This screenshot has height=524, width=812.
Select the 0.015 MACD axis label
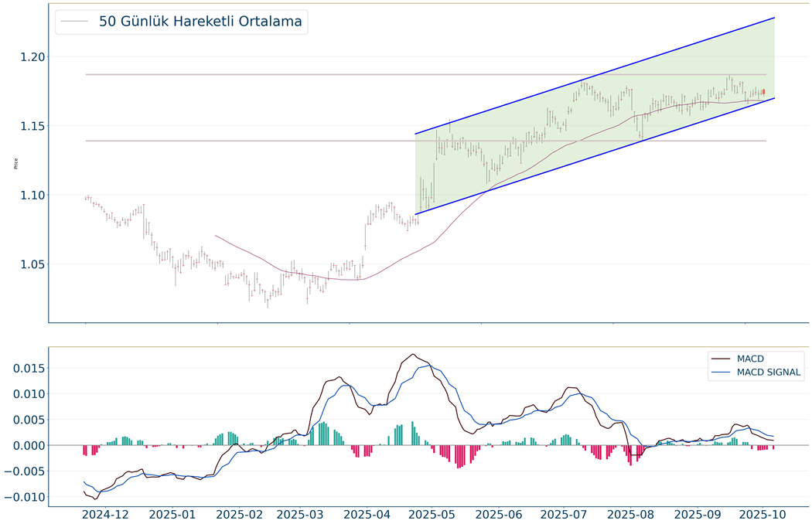[24, 368]
